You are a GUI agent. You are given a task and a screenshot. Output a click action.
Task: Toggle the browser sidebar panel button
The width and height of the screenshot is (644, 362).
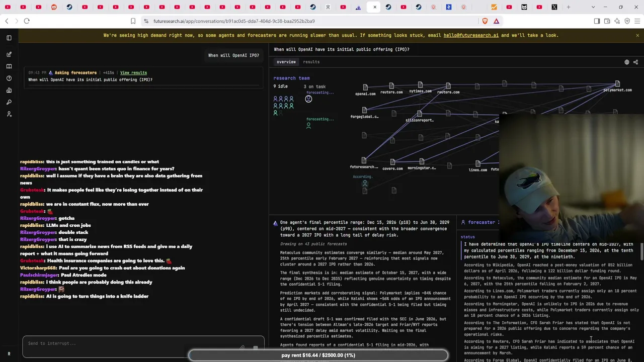pos(597,21)
